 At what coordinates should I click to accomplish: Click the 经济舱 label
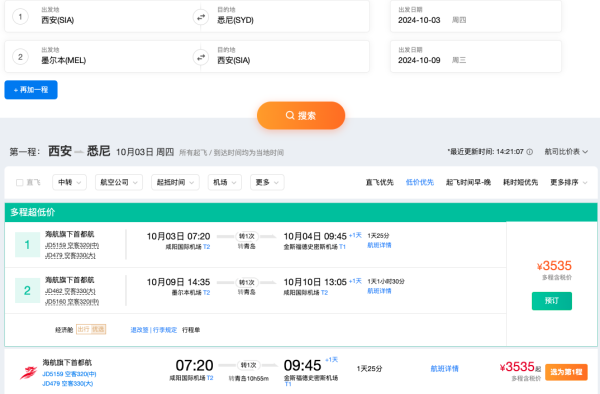pyautogui.click(x=64, y=330)
